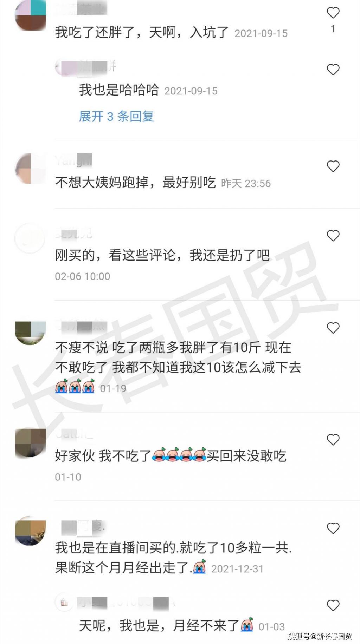Tap the small avatar of '我也是哈哈哈' reply
360x644 pixels.
(x=64, y=68)
